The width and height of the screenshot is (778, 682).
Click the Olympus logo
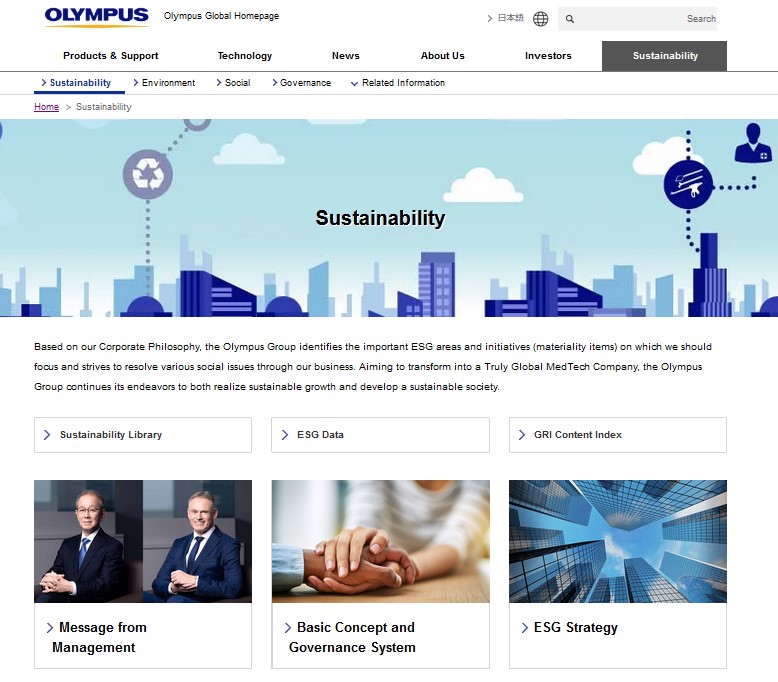coord(97,17)
